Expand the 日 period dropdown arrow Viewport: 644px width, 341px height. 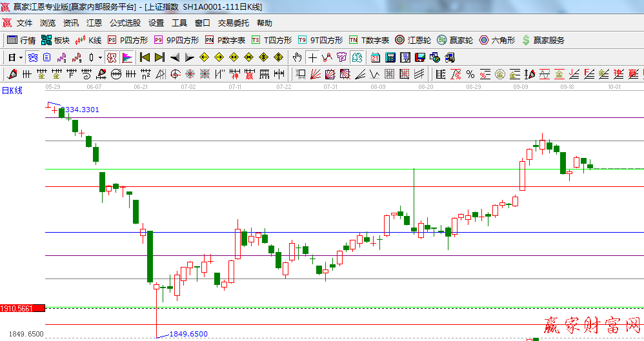click(x=21, y=57)
